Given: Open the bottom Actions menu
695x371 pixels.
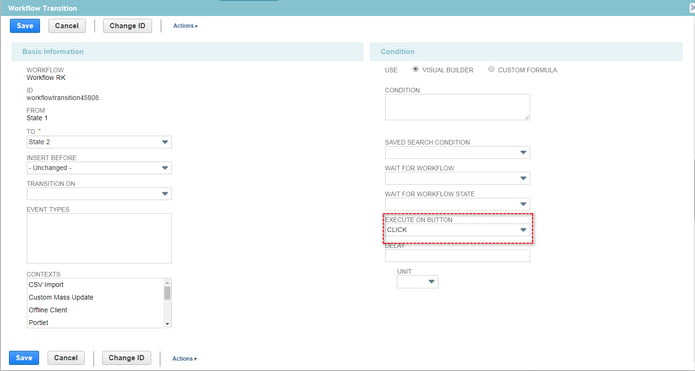Looking at the screenshot, I should tap(184, 358).
